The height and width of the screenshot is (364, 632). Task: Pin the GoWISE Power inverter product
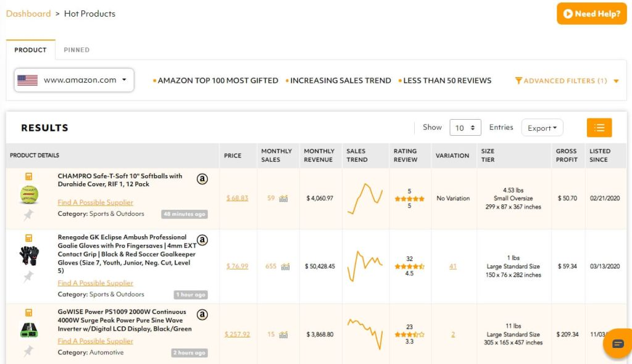(x=28, y=350)
